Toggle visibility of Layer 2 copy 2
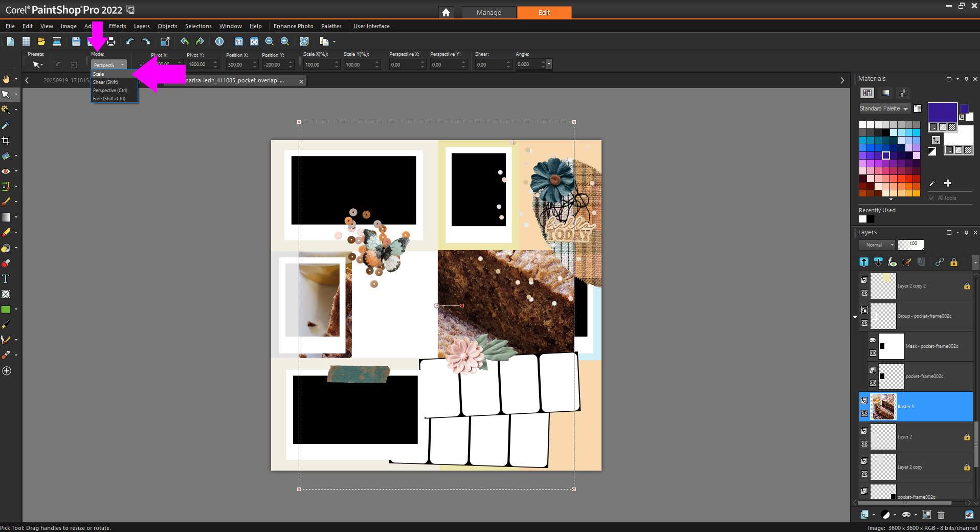This screenshot has width=980, height=532. tap(864, 293)
